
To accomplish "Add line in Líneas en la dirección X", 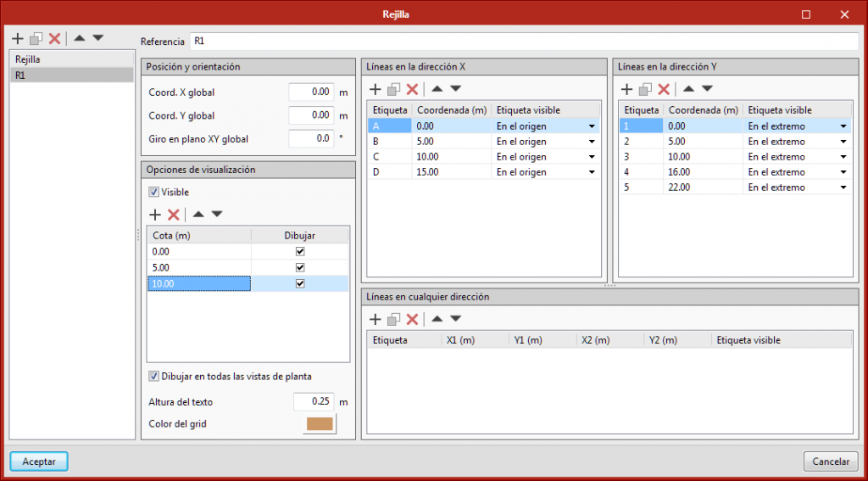I will coord(376,89).
